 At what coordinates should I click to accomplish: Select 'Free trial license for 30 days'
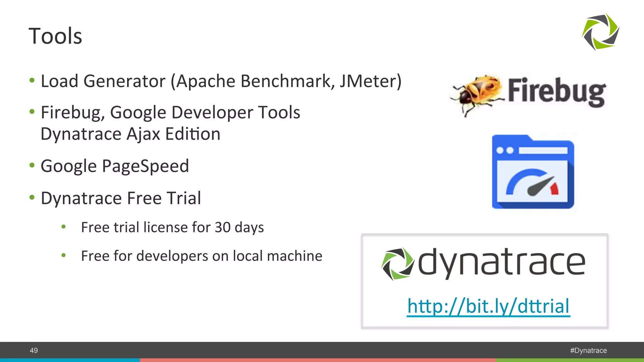coord(172,227)
